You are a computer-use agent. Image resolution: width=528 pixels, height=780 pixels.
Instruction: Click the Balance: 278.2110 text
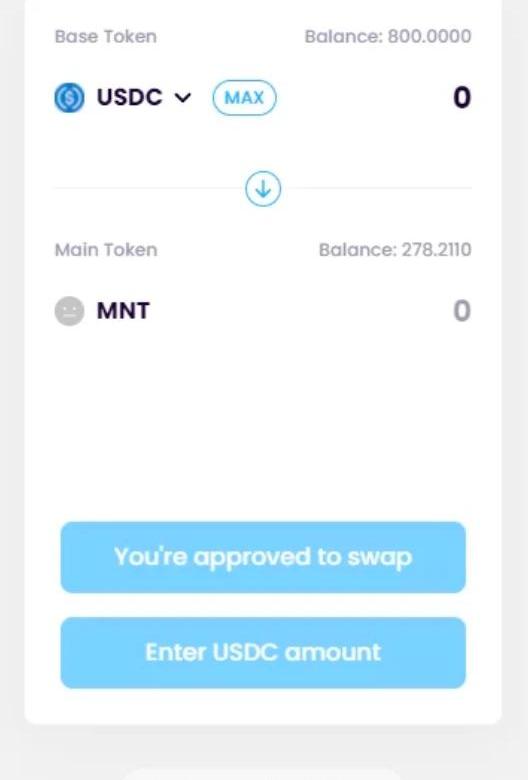pos(395,250)
